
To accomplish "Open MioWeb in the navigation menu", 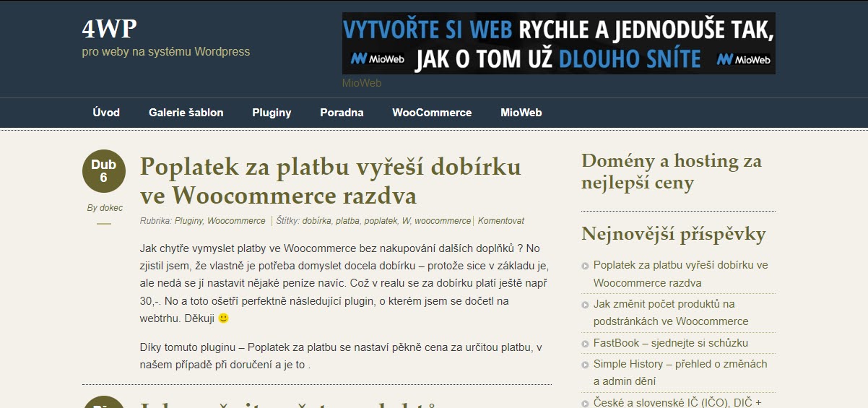I will 521,113.
